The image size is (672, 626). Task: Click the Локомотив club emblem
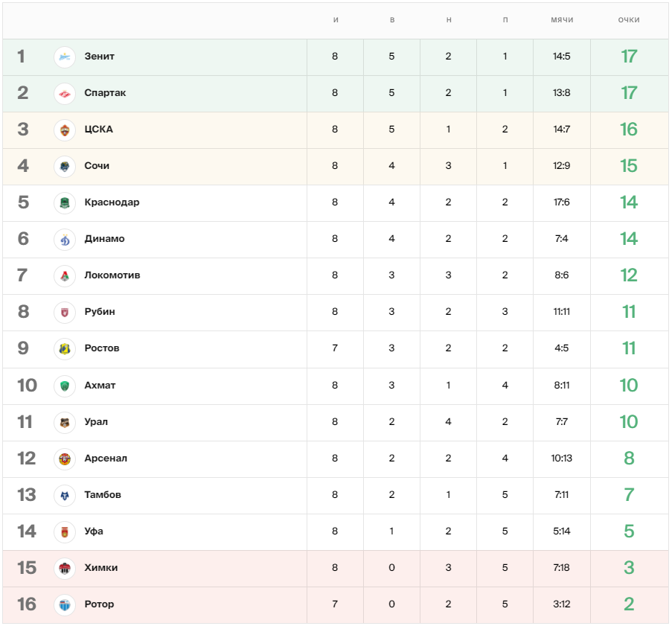(65, 275)
